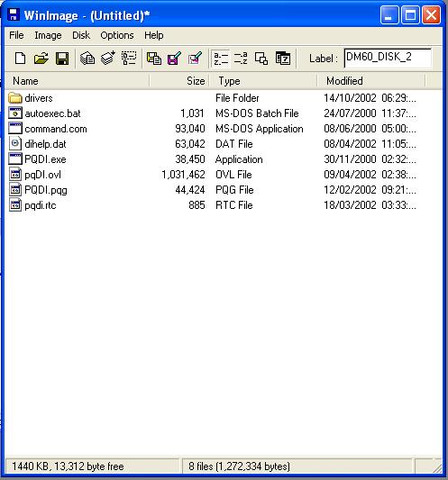Screen dimensions: 448x480
Task: Click the file name 'dihelp.dat'
Action: (x=45, y=144)
